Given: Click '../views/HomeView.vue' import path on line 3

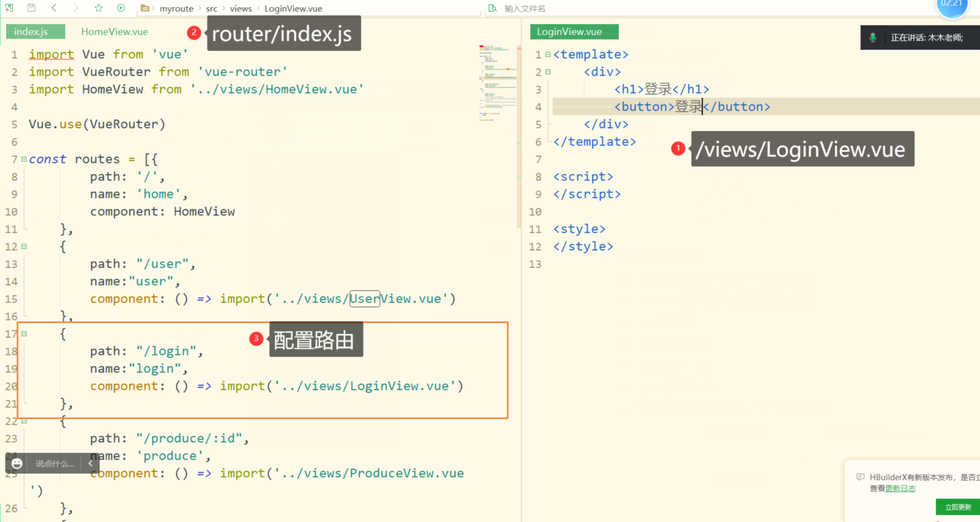Looking at the screenshot, I should coord(277,90).
